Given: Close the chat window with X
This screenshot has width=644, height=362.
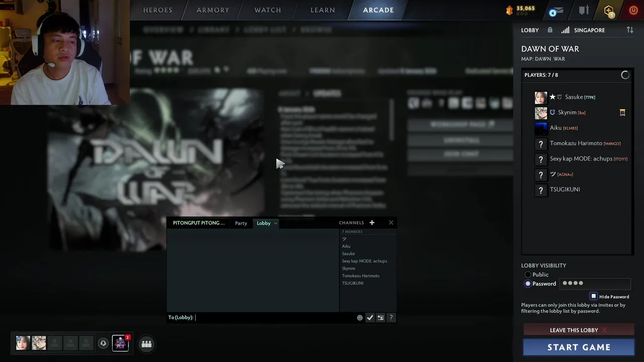Looking at the screenshot, I should [391, 223].
